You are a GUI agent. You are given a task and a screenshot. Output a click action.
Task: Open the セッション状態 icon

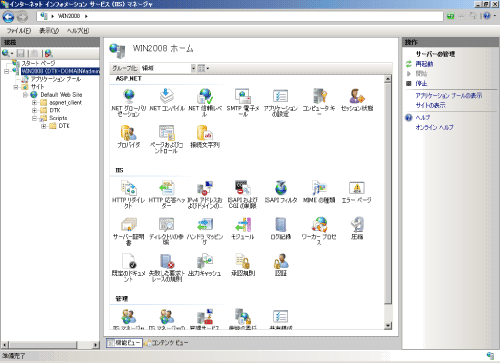coord(357,96)
